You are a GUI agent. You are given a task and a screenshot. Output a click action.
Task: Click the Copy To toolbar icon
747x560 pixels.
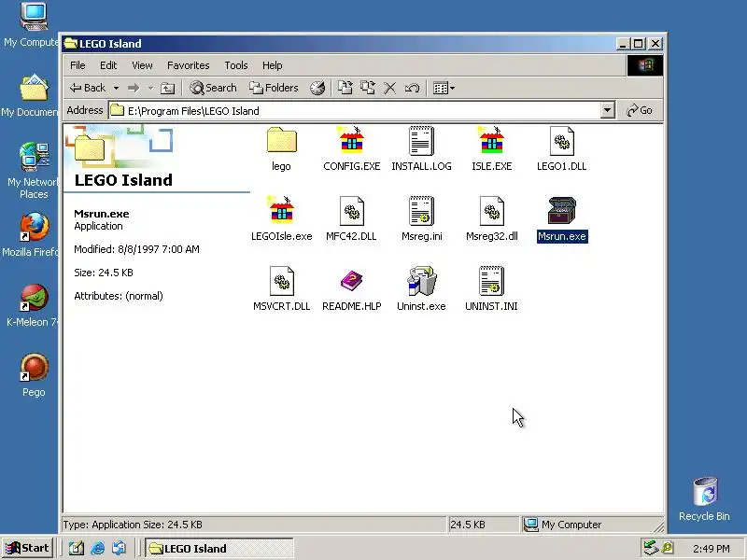click(x=367, y=88)
